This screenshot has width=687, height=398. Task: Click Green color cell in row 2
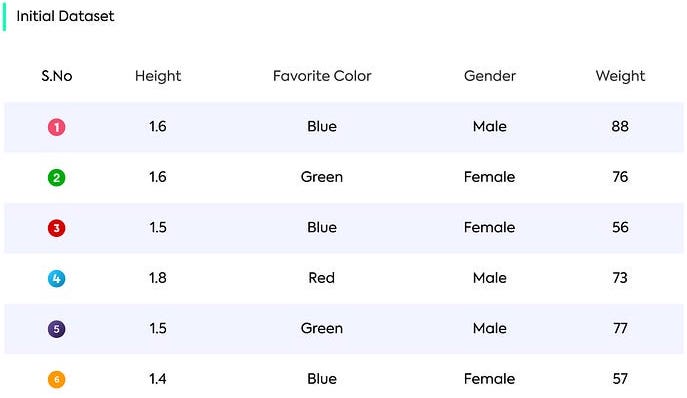pos(322,177)
